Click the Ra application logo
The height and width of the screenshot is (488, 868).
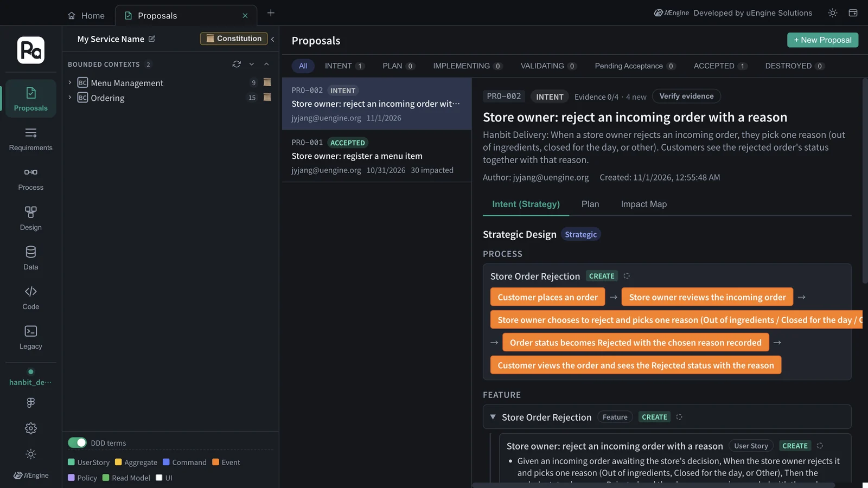click(31, 50)
